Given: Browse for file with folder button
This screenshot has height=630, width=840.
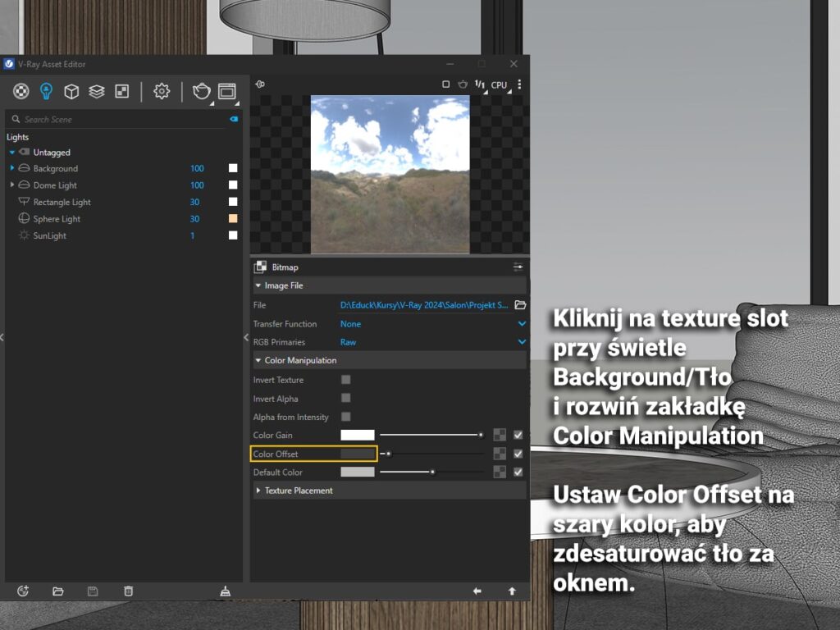Looking at the screenshot, I should pos(520,305).
